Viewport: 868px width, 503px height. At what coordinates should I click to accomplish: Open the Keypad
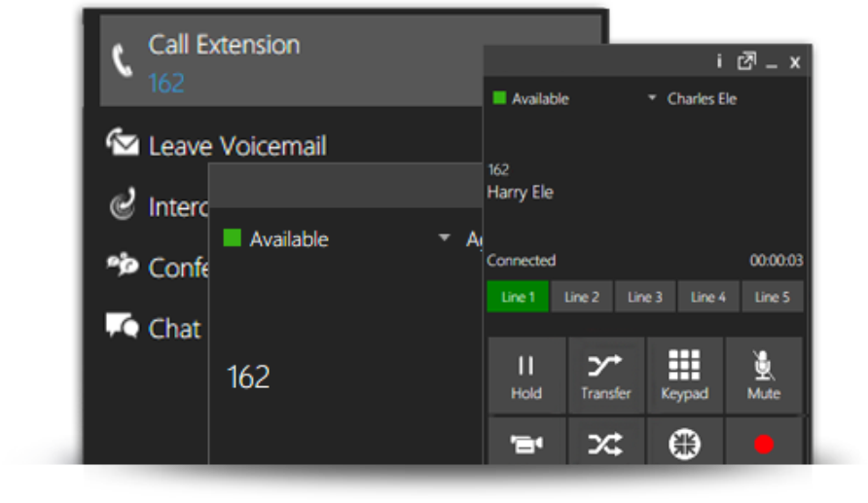[x=684, y=377]
